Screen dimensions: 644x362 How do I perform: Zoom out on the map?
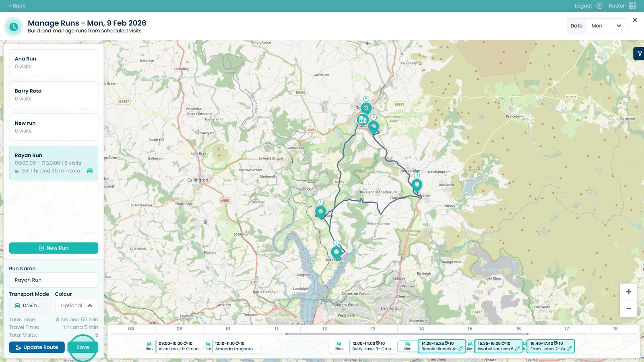pyautogui.click(x=628, y=309)
